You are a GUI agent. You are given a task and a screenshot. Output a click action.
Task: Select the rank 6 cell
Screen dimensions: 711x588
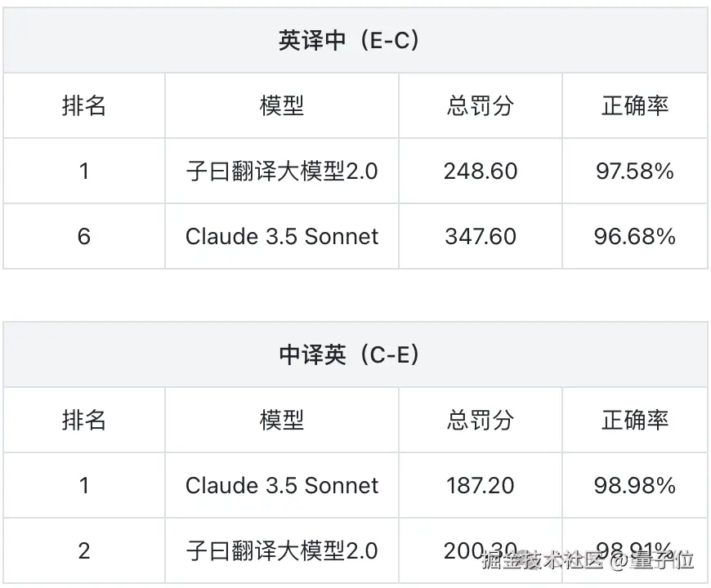84,237
